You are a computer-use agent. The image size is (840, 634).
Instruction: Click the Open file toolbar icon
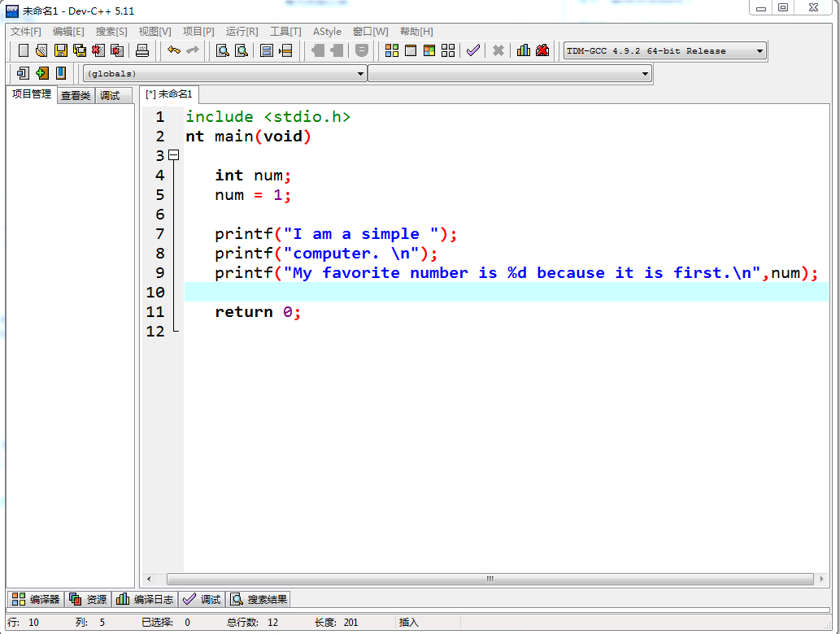[41, 50]
